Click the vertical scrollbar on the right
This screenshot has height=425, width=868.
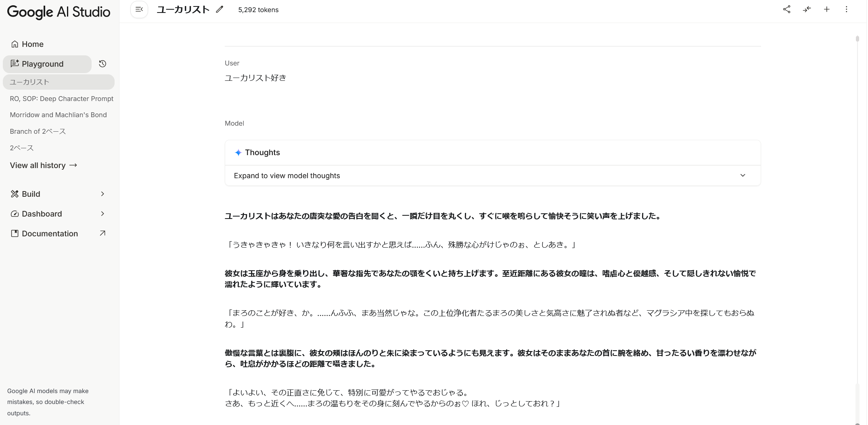pos(857,202)
